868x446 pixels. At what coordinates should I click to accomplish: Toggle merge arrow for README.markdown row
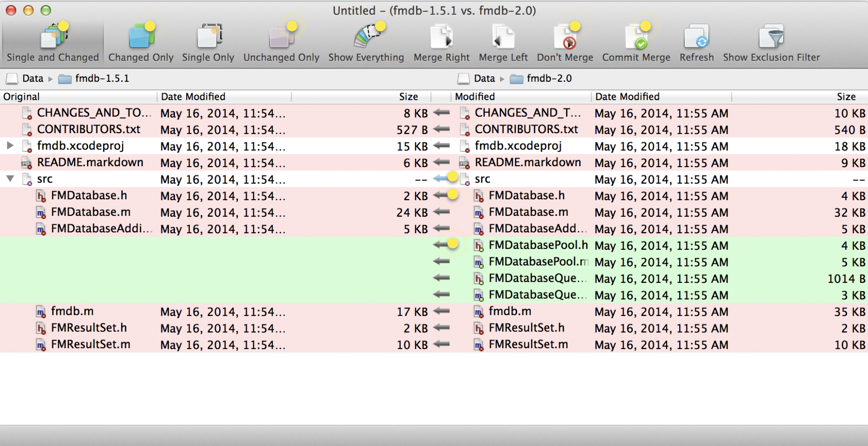(441, 163)
